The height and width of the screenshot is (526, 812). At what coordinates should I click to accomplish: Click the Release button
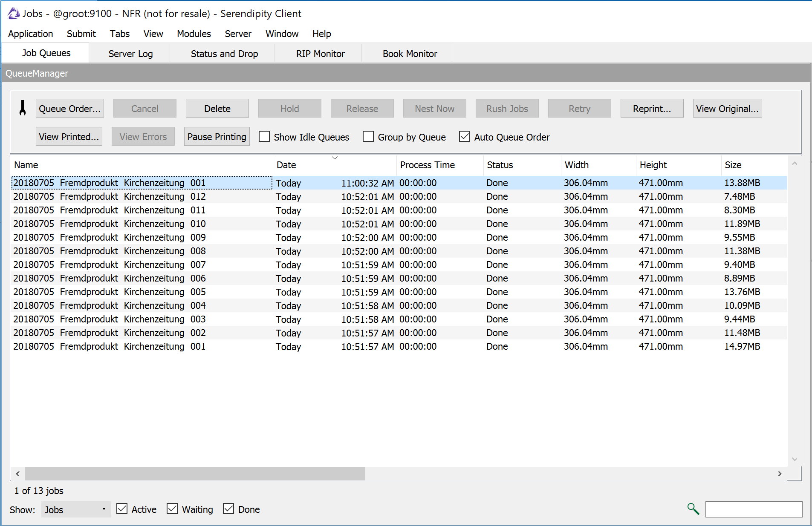(x=362, y=109)
